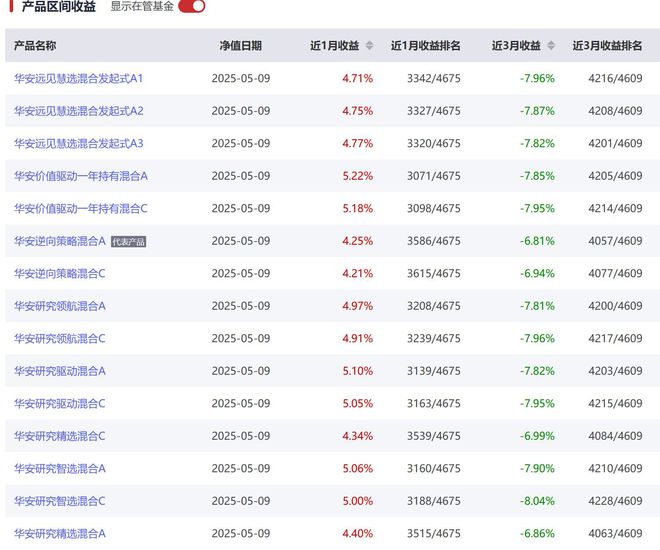Select the 5.10% one-month return value
The image size is (660, 550).
[358, 371]
